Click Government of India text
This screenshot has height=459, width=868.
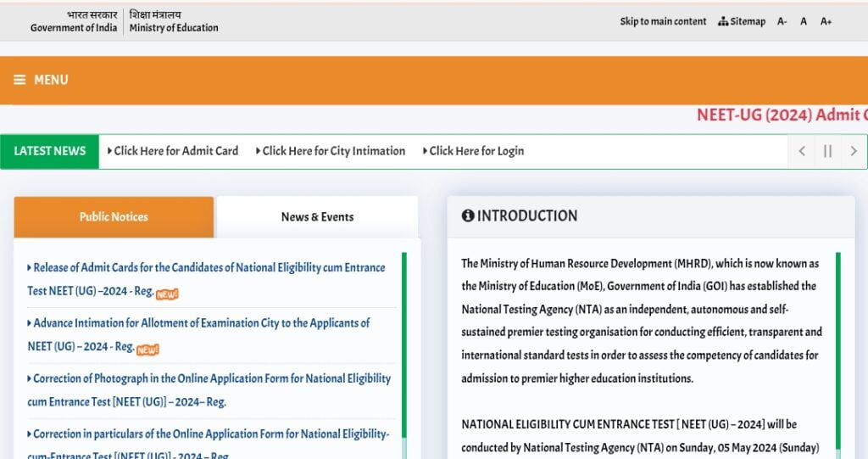(x=74, y=28)
